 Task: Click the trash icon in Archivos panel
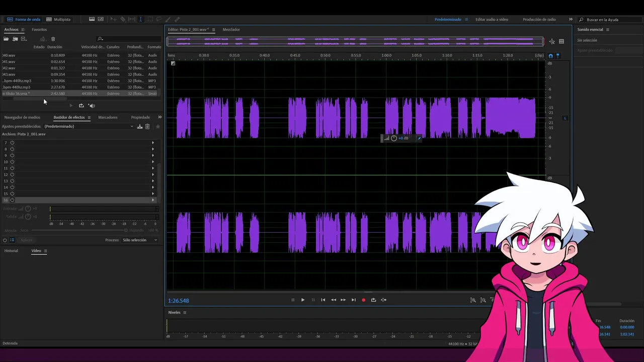[x=53, y=39]
